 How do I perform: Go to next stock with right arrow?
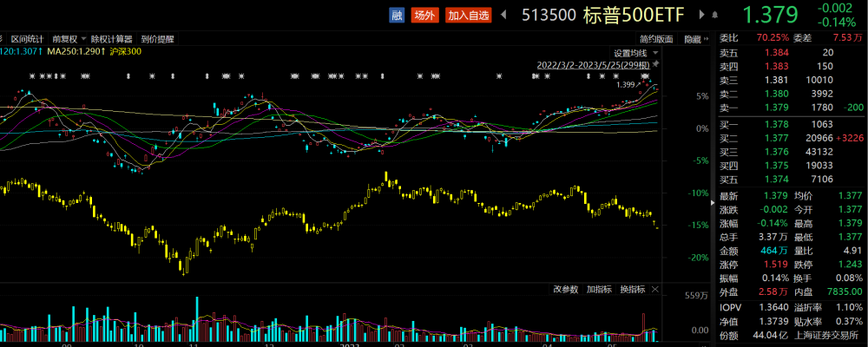(x=701, y=15)
